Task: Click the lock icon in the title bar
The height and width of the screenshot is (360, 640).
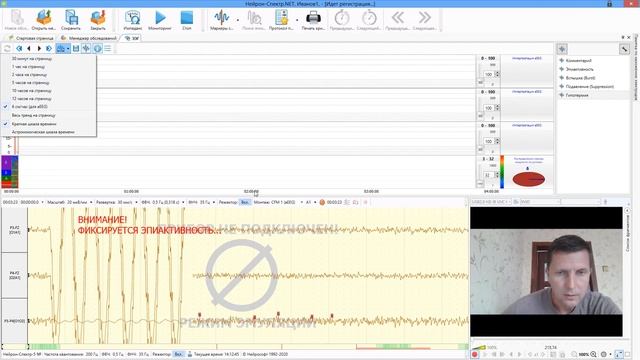Action: pyautogui.click(x=609, y=4)
